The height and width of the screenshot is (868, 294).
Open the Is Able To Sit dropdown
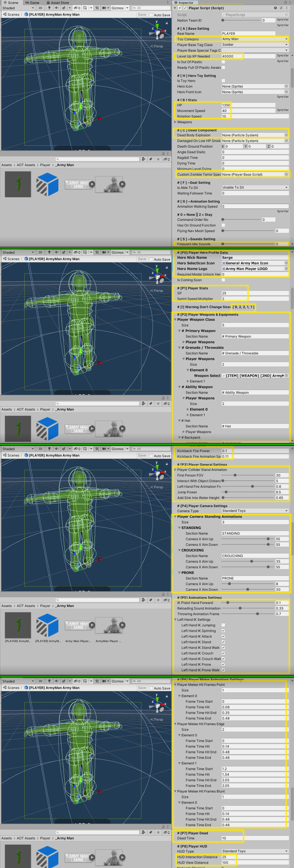(255, 187)
